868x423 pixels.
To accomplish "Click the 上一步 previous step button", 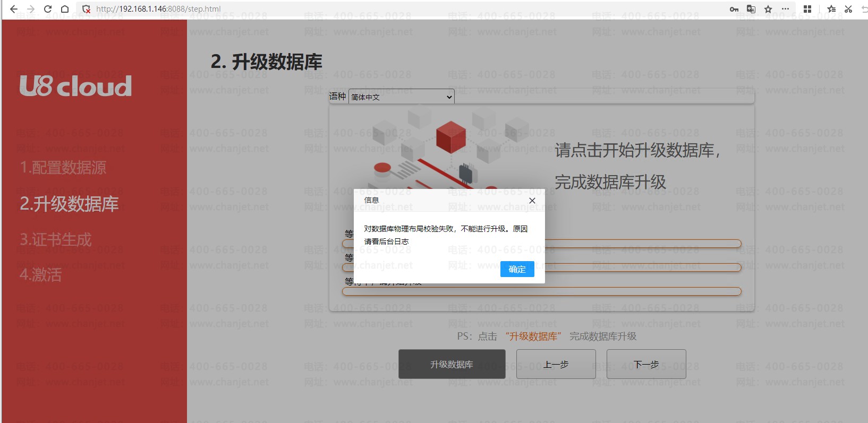I will click(556, 364).
